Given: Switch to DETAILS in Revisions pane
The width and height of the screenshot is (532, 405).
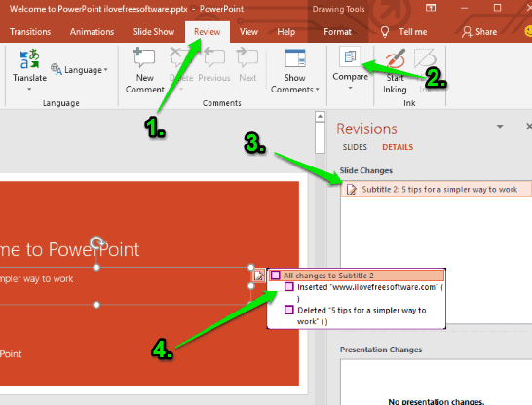Looking at the screenshot, I should tap(398, 147).
